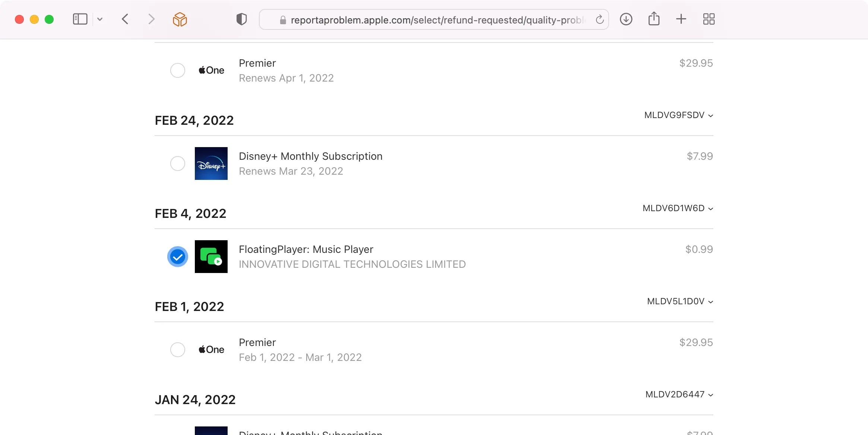
Task: Select the Disney+ Monthly Subscription purchase
Action: (178, 163)
